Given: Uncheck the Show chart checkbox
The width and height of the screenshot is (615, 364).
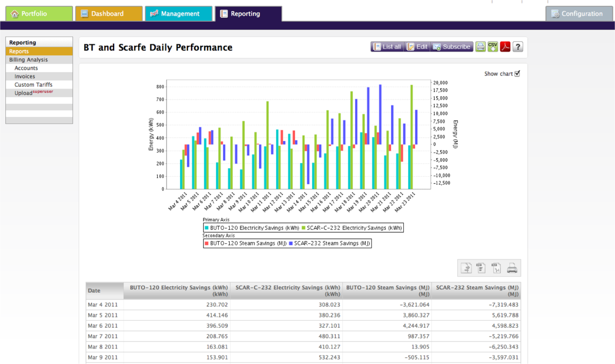Looking at the screenshot, I should point(517,73).
